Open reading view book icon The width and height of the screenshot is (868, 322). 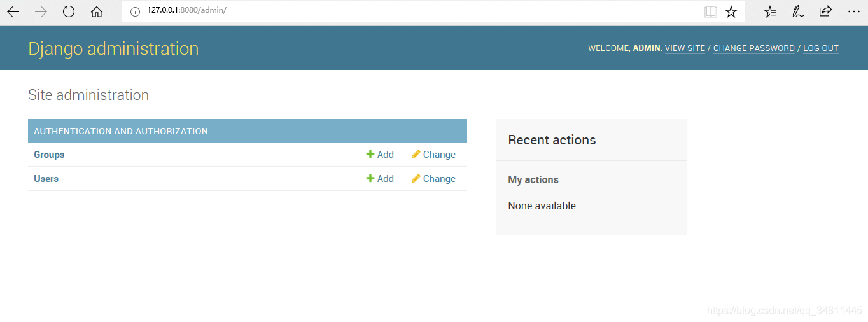[x=711, y=11]
